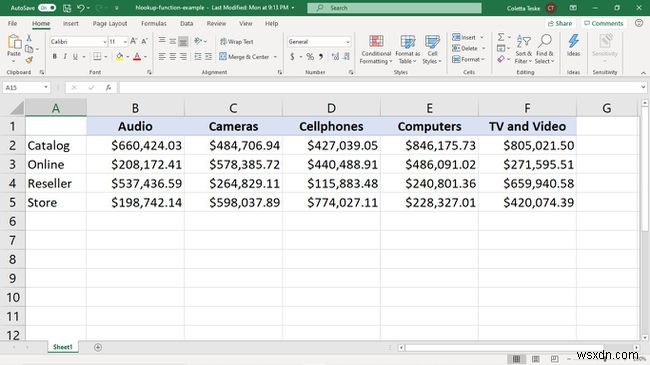650x365 pixels.
Task: Click the Font Color letter A icon
Action: pos(137,57)
